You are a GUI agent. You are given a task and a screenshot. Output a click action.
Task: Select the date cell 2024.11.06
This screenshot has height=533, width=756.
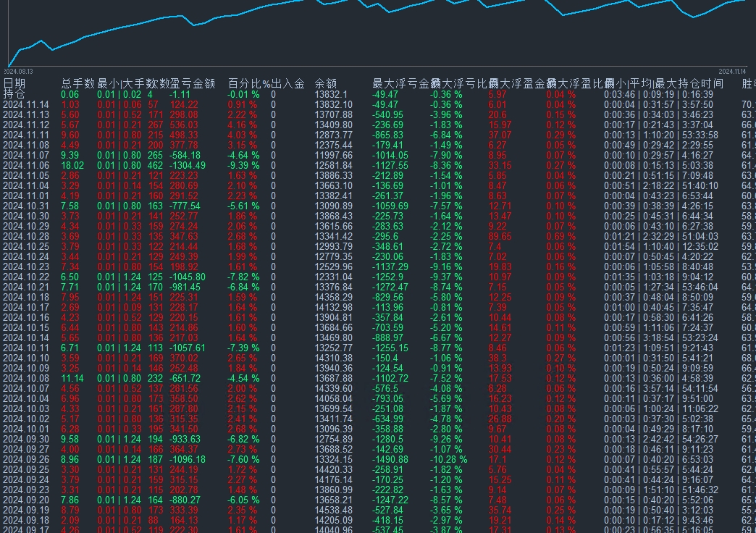26,165
